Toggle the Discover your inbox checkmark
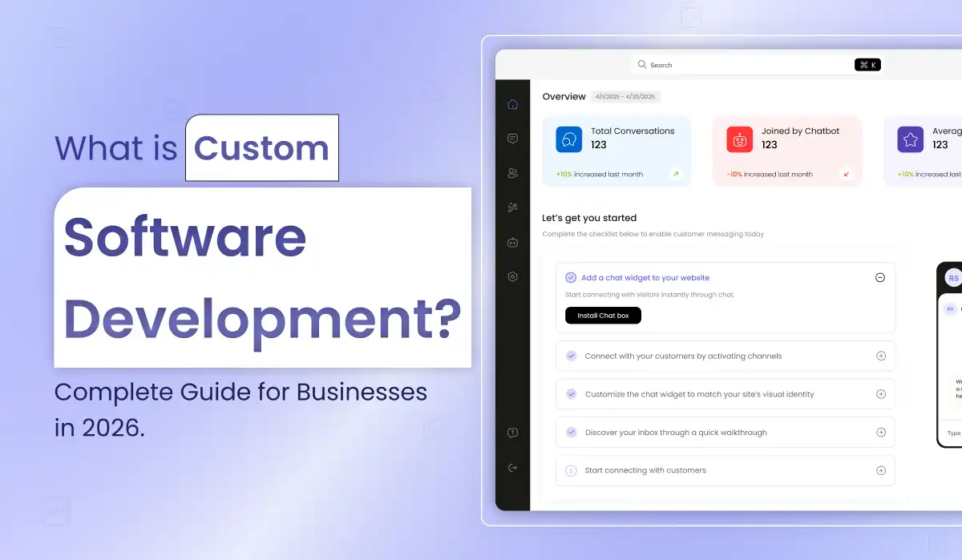962x560 pixels. point(571,432)
